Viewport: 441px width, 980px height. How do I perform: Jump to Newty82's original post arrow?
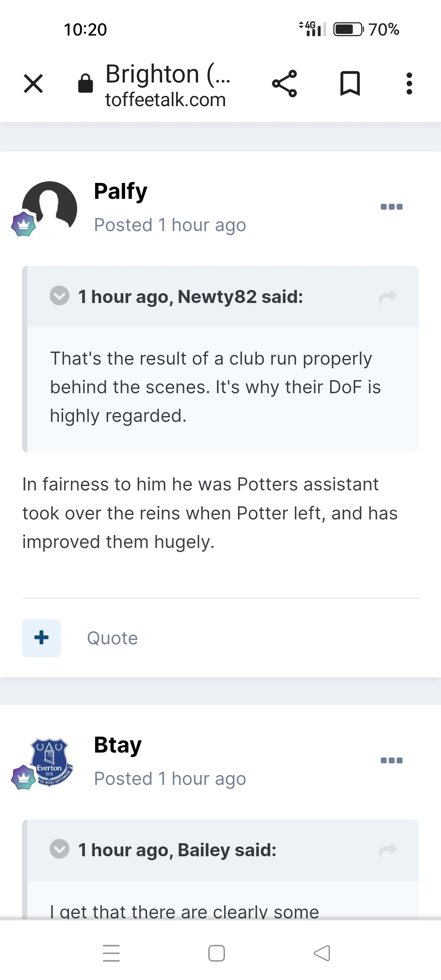(388, 297)
